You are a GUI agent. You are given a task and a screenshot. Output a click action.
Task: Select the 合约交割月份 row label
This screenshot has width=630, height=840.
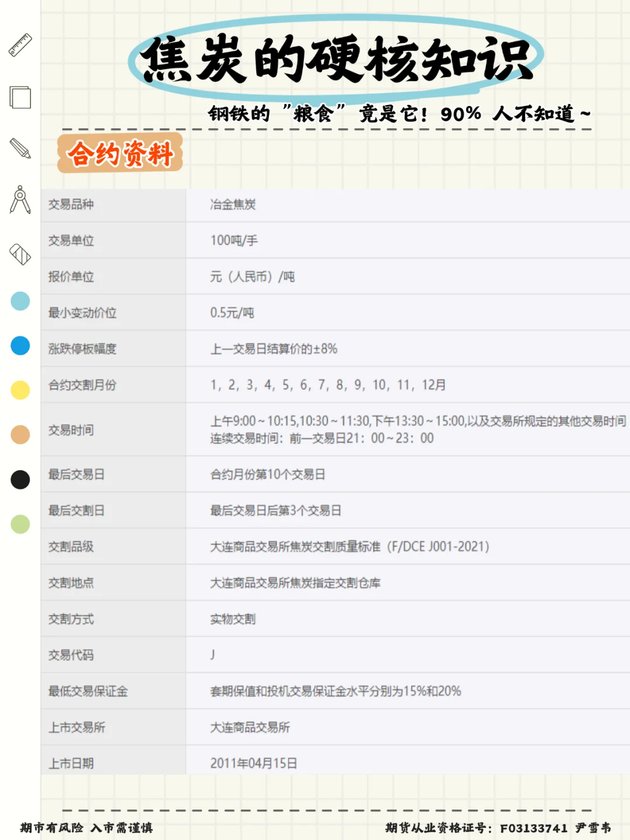click(x=82, y=385)
